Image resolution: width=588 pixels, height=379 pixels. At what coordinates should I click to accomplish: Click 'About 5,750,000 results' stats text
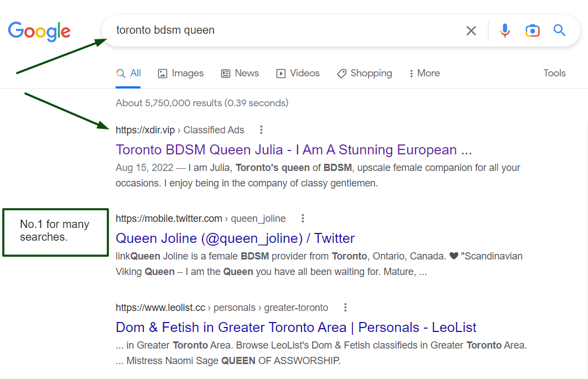point(202,103)
